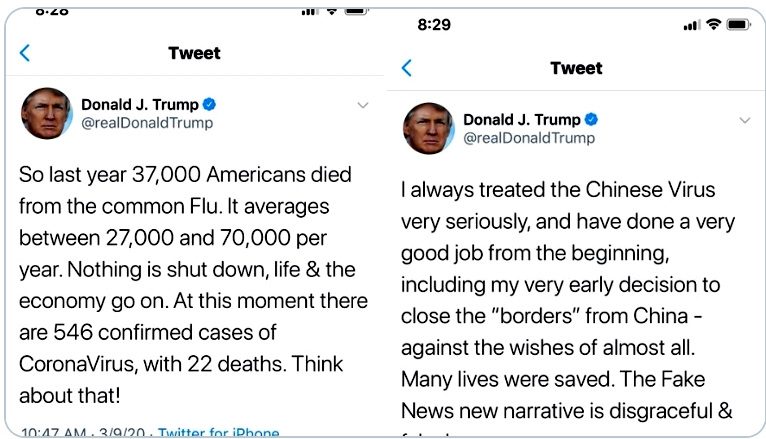Click the @realDonaldTrump handle on the flu tweet
766x439 pixels.
point(146,123)
